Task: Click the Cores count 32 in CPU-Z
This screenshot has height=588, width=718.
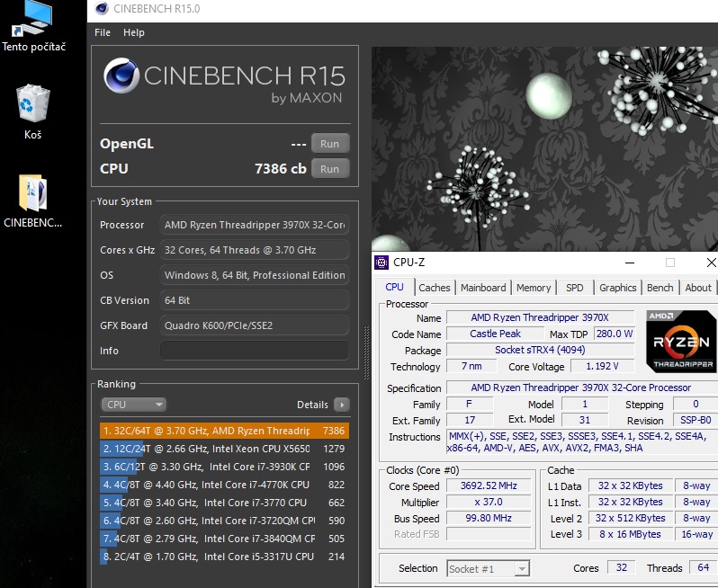Action: 622,567
